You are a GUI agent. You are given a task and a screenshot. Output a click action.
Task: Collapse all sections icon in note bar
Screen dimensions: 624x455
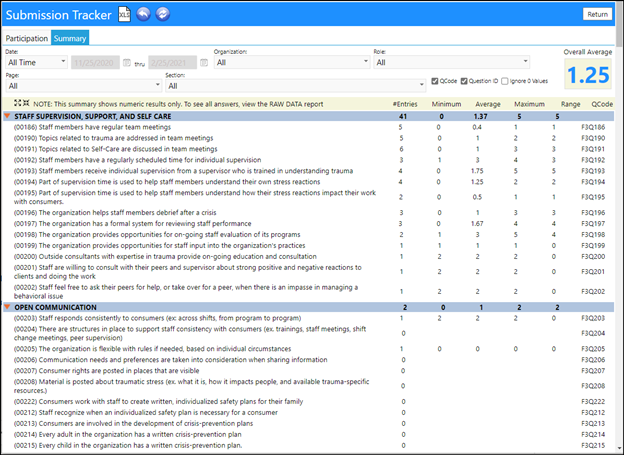[26, 103]
